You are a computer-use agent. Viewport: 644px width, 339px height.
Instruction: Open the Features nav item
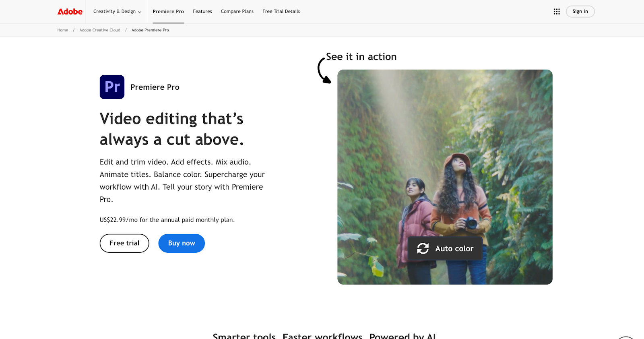click(x=202, y=12)
